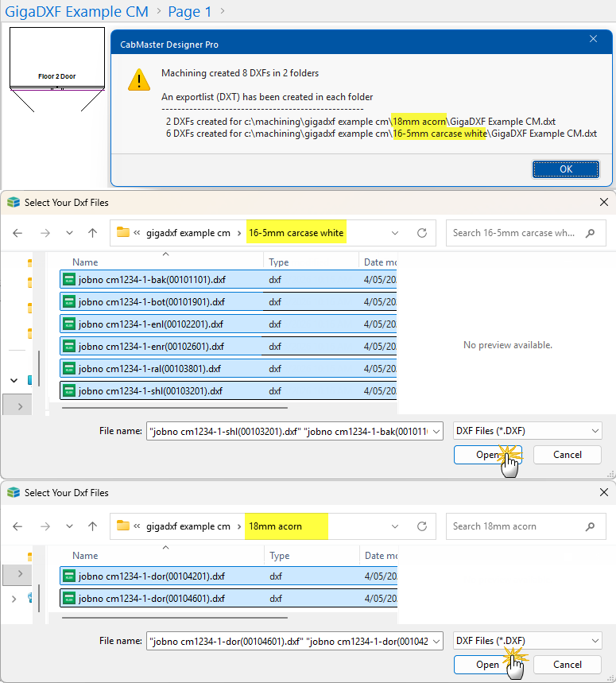Expand chevron after Page 1 breadcrumb
The width and height of the screenshot is (616, 683).
[x=223, y=10]
